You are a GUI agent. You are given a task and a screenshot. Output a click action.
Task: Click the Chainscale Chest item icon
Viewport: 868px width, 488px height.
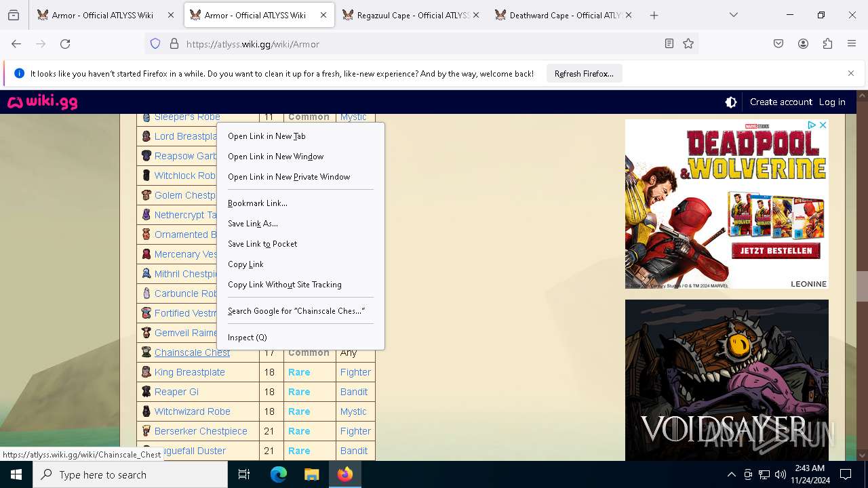(x=146, y=352)
